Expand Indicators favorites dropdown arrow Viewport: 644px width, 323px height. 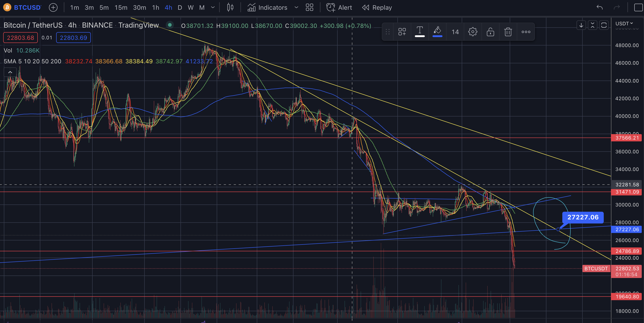[296, 7]
